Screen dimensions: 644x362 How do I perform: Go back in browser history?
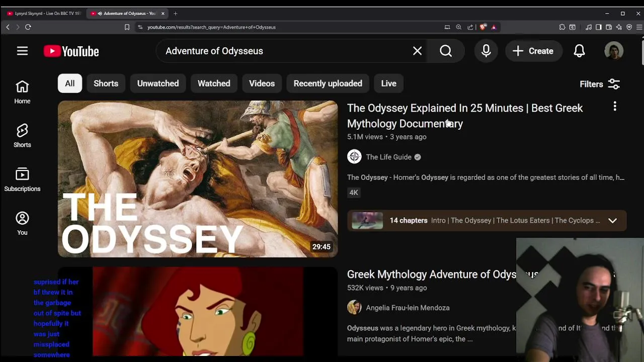point(8,27)
